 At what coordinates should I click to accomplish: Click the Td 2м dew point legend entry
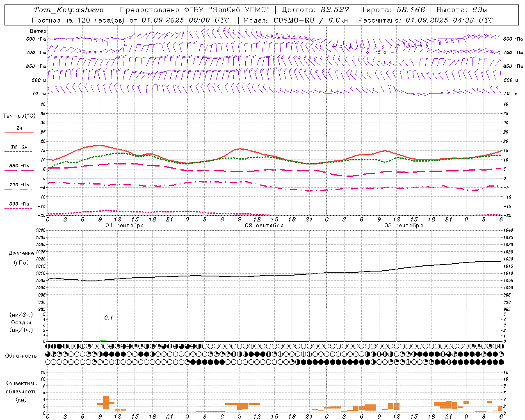(19, 147)
